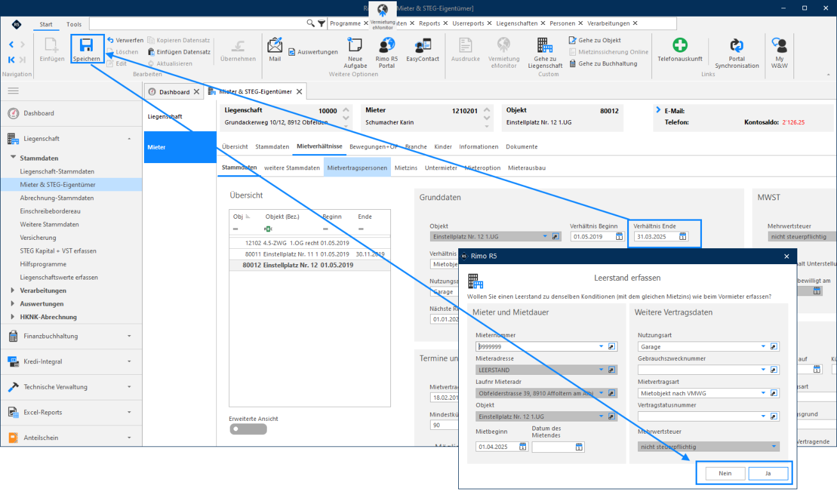The width and height of the screenshot is (837, 504).
Task: Click Gehe zu Objekt
Action: (x=595, y=40)
